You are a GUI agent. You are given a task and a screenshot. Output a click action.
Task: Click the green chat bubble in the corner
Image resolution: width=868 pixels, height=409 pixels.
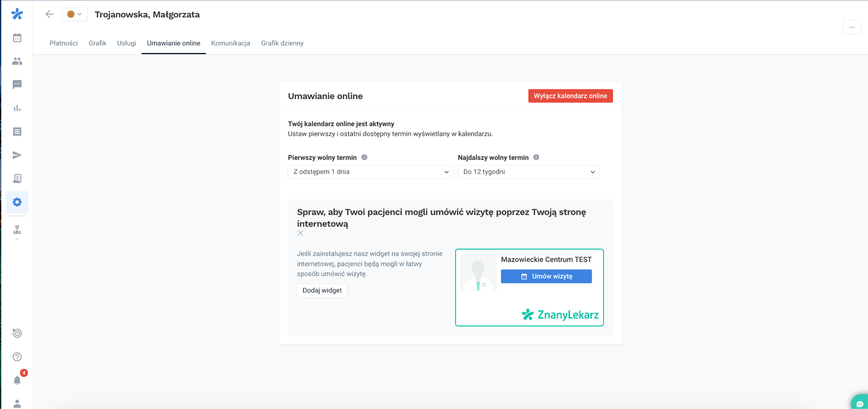tap(860, 403)
